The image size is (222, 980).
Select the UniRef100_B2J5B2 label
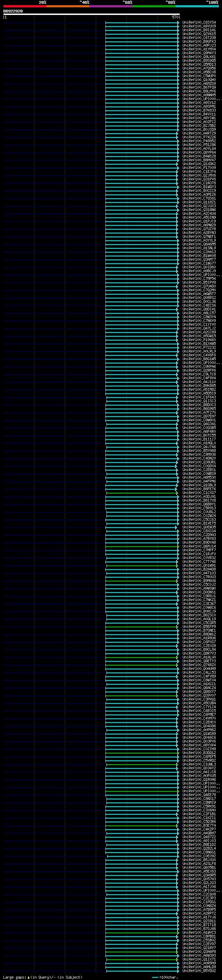(x=199, y=125)
